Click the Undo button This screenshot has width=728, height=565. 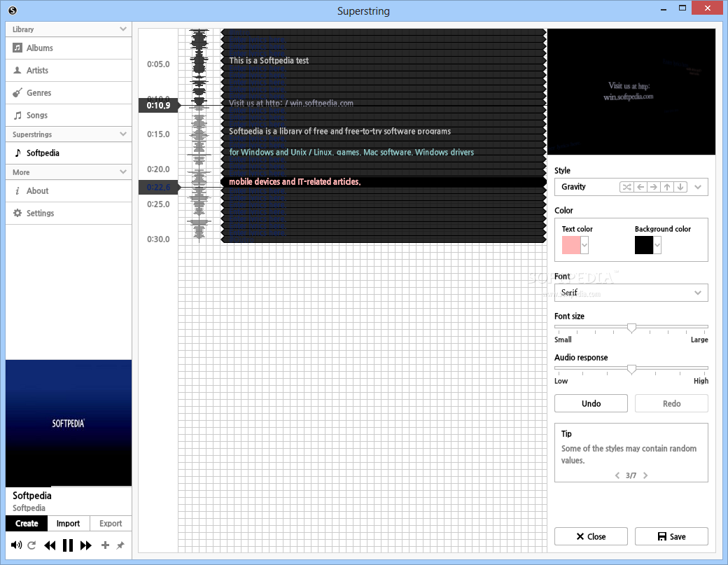(x=591, y=403)
